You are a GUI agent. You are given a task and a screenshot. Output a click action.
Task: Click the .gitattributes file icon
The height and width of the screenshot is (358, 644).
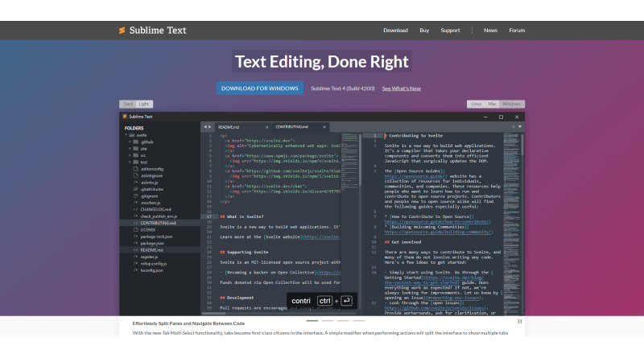[135, 189]
